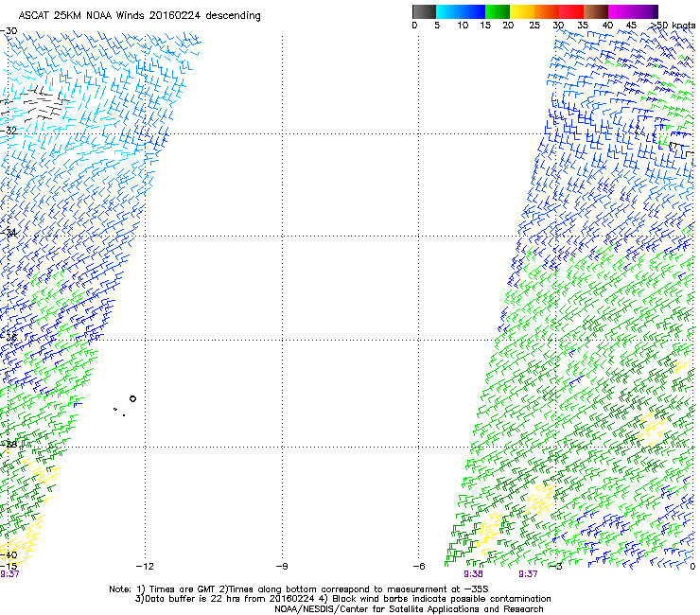This screenshot has height=615, width=700.
Task: Click the 'Data buffer is 22 hrs' note line
Action: coord(342,599)
